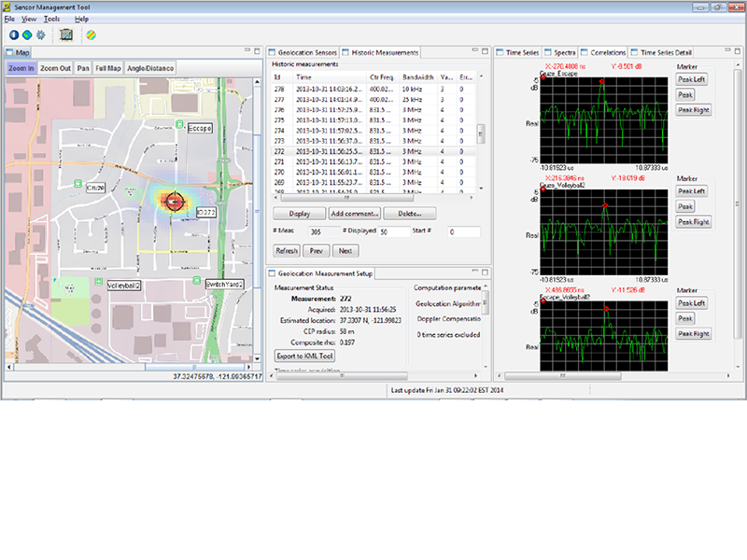Click the Refresh button
Screen dimensions: 747x560
coord(287,250)
